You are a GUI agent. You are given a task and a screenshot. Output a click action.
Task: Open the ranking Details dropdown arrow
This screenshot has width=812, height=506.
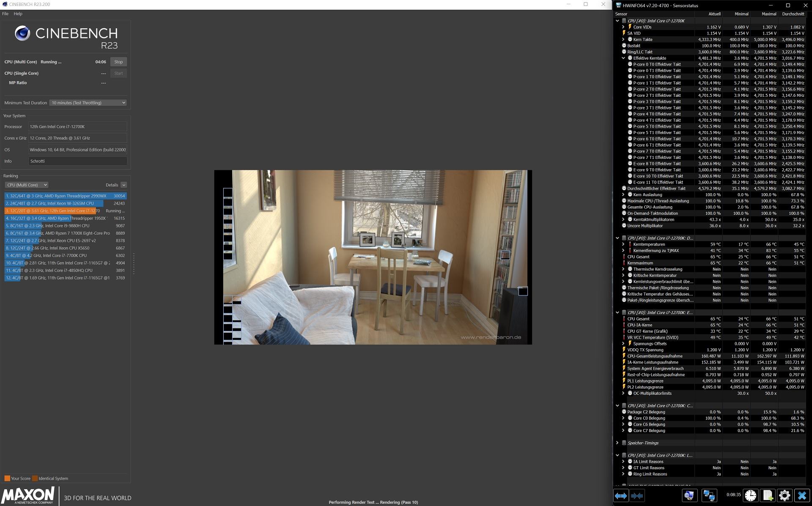pyautogui.click(x=123, y=185)
